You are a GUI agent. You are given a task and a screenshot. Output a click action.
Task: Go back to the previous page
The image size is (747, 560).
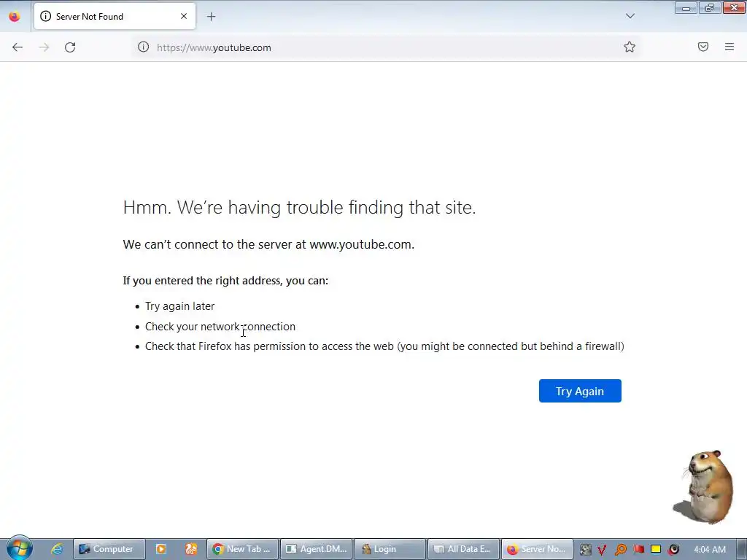pos(18,47)
